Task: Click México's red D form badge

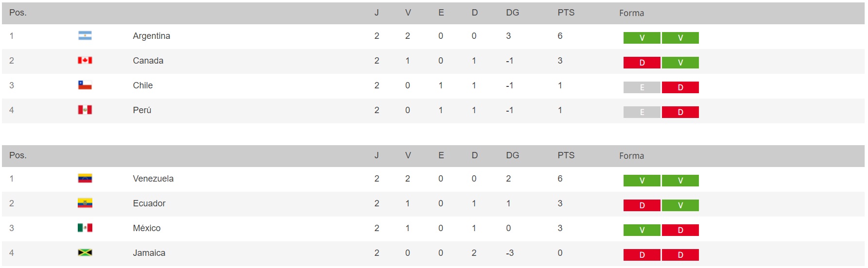Action: (680, 230)
